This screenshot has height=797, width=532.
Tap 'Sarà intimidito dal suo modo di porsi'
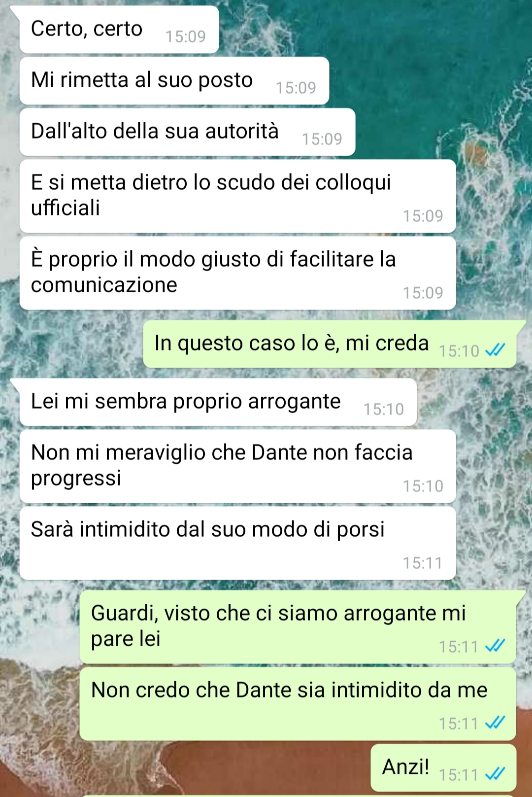click(238, 543)
